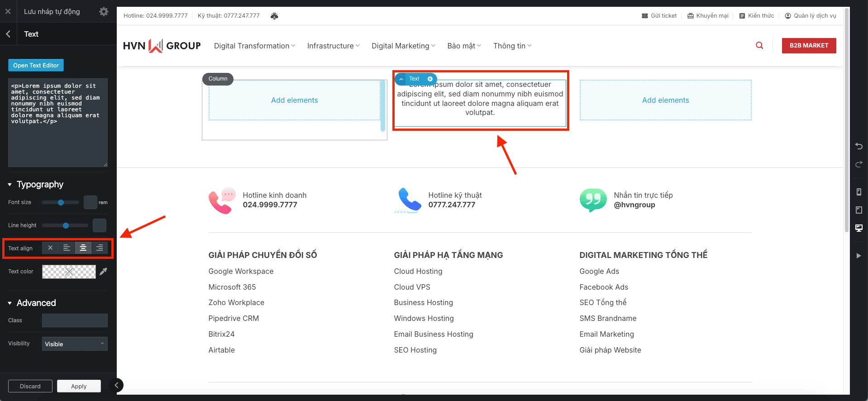Click the search magnifier icon
This screenshot has width=868, height=401.
[759, 45]
